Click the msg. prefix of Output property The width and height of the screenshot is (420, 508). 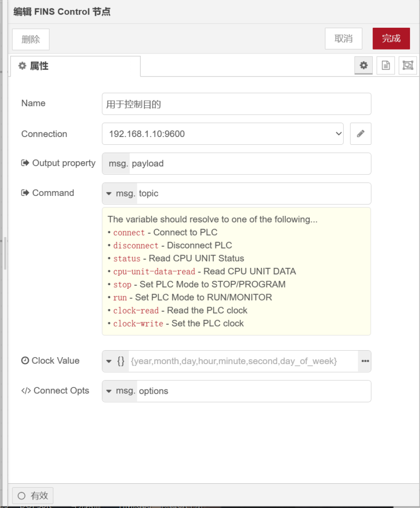point(116,164)
